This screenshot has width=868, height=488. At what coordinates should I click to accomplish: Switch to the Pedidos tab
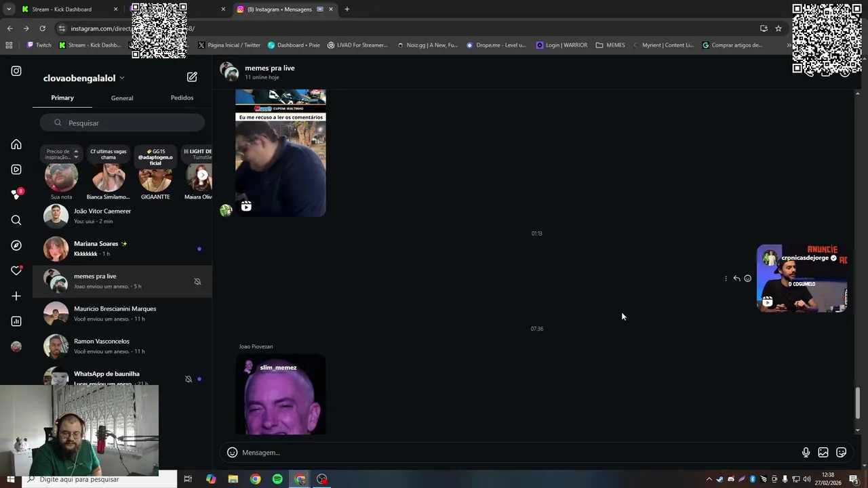coord(182,98)
